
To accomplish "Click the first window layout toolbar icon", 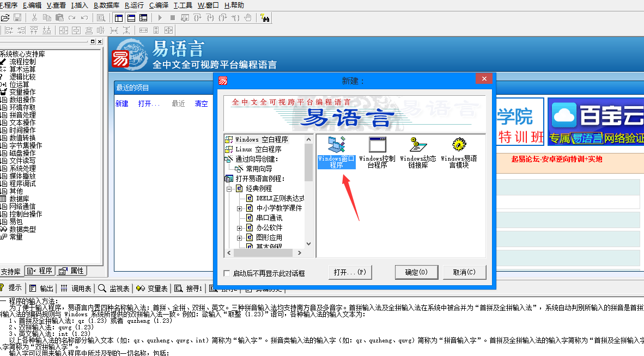I will (119, 17).
